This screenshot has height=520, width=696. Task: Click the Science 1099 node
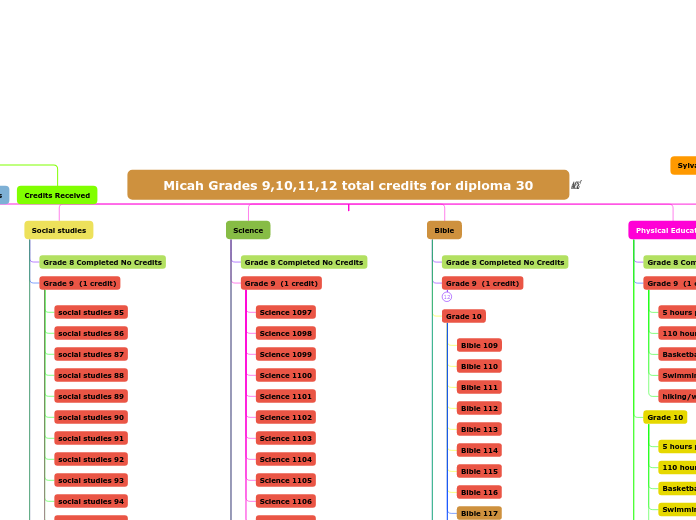pos(286,354)
